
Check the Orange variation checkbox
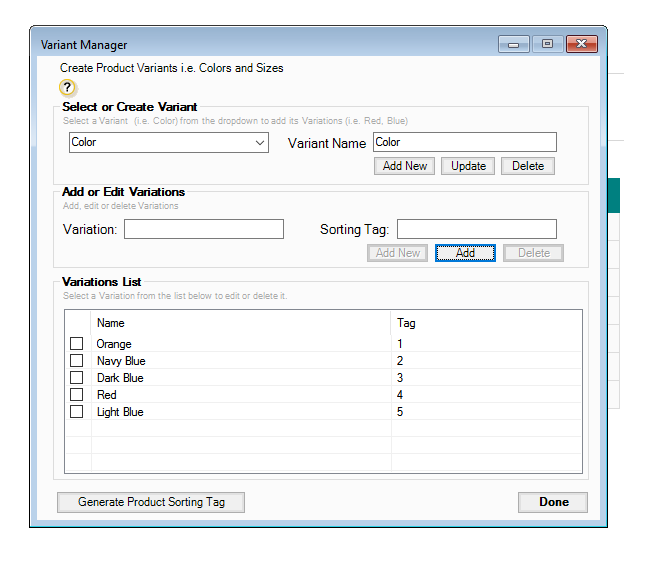(x=77, y=344)
